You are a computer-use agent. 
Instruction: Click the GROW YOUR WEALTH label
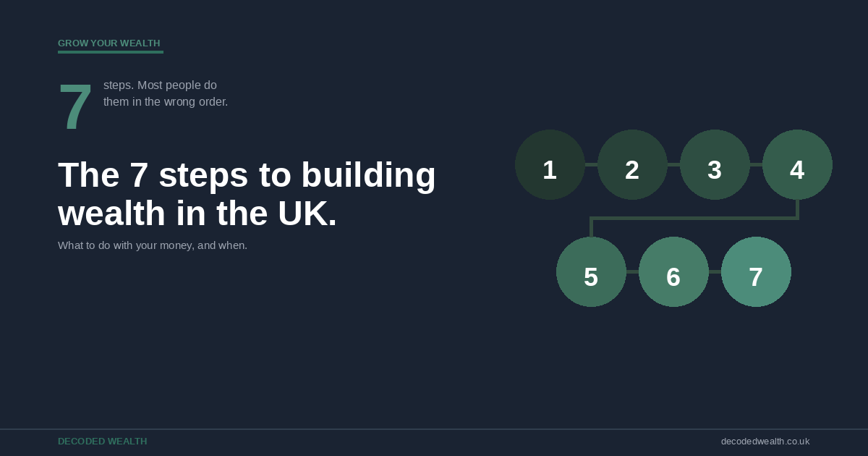point(109,43)
